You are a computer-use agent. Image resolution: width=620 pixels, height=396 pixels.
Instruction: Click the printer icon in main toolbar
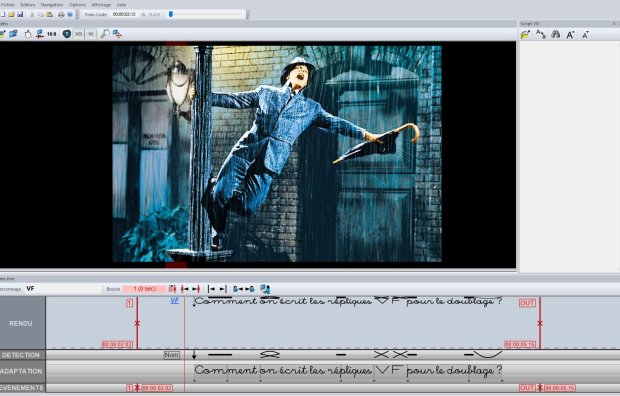[61, 14]
